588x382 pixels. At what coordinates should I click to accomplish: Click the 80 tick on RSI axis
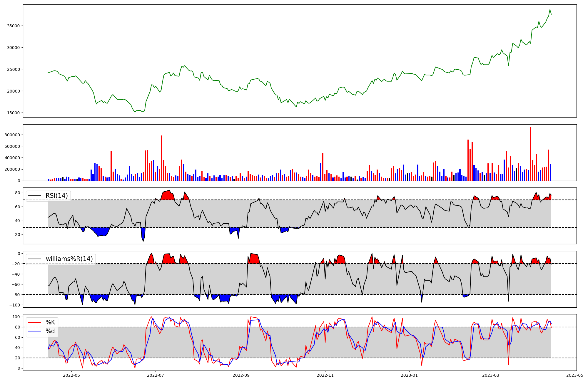tap(18, 193)
